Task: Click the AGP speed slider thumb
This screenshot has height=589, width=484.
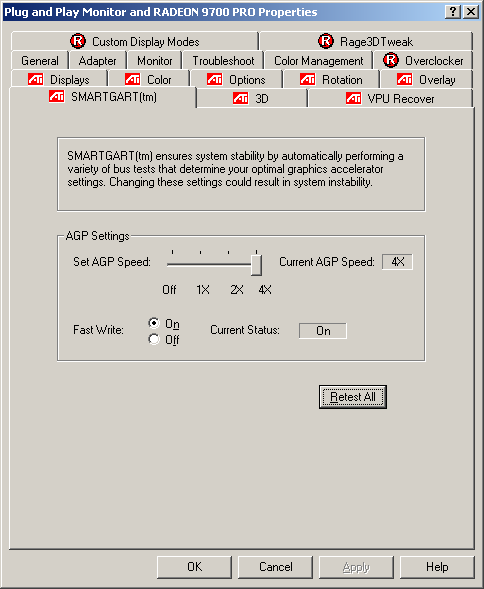Action: coord(256,265)
